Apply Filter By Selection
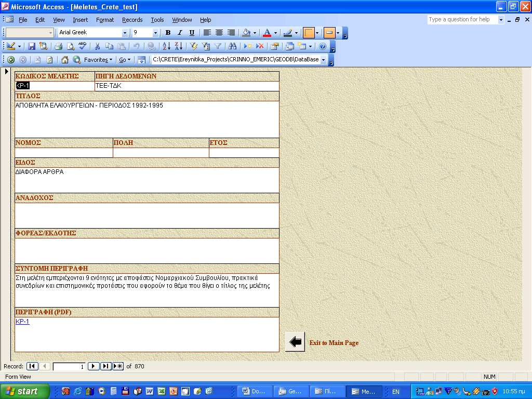Image resolution: width=532 pixels, height=399 pixels. (x=194, y=46)
